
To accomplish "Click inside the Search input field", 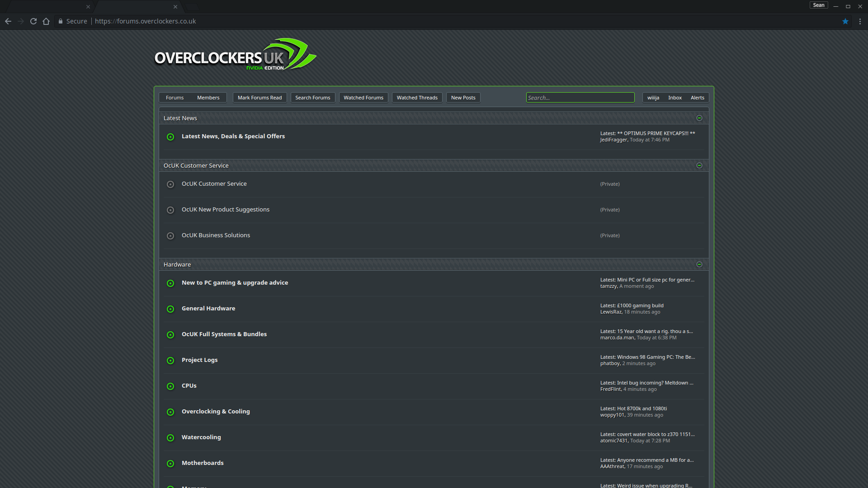I will pos(580,97).
